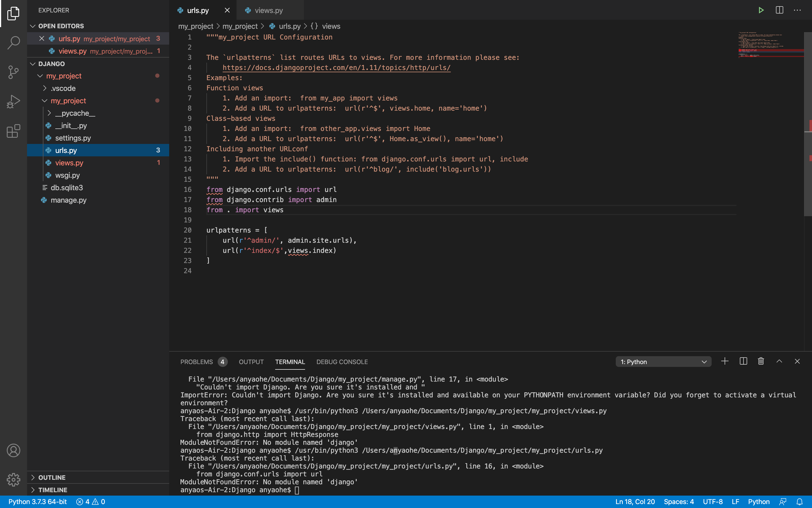Collapse the Open Editors section

click(32, 26)
